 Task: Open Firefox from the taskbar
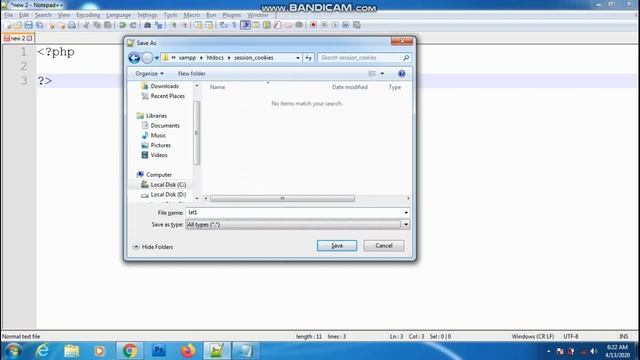coord(188,351)
